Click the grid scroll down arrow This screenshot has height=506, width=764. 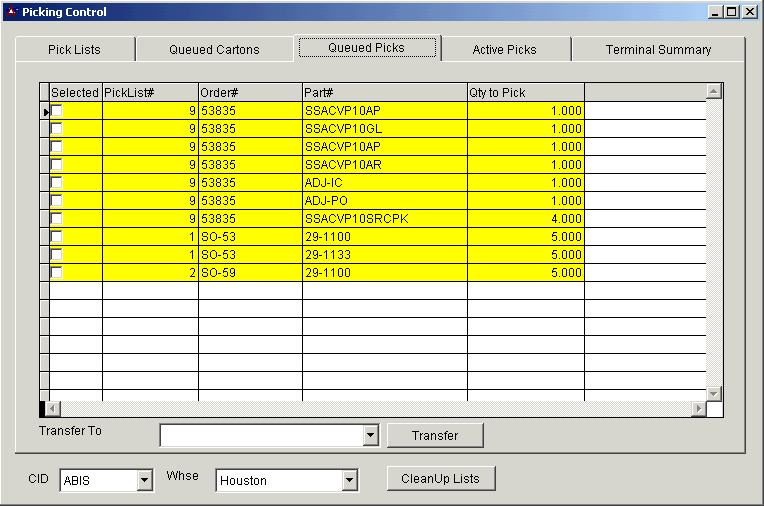[x=713, y=393]
